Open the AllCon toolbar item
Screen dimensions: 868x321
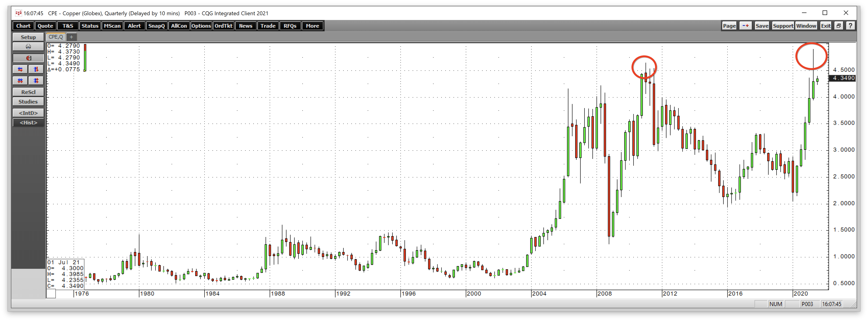point(179,26)
